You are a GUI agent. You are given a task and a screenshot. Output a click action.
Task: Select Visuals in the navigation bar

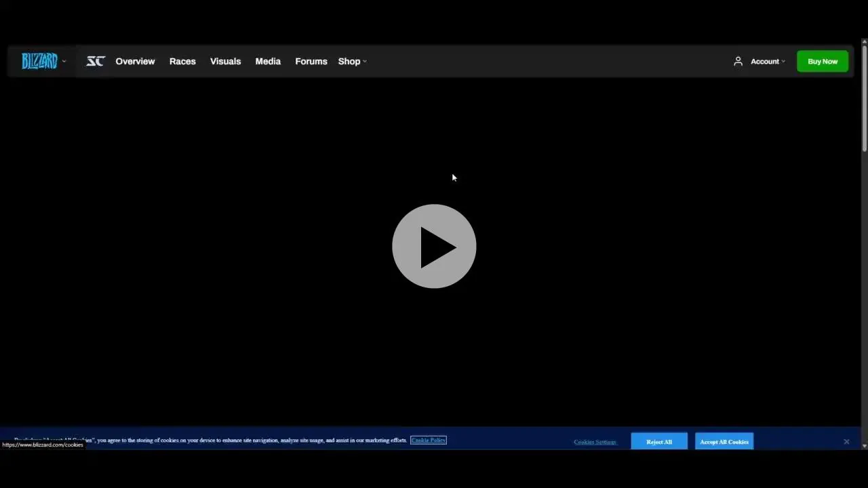[x=225, y=61]
